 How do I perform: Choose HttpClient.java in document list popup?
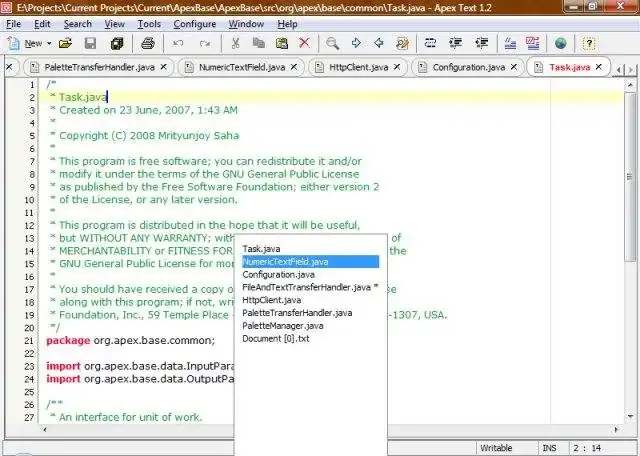(x=311, y=300)
